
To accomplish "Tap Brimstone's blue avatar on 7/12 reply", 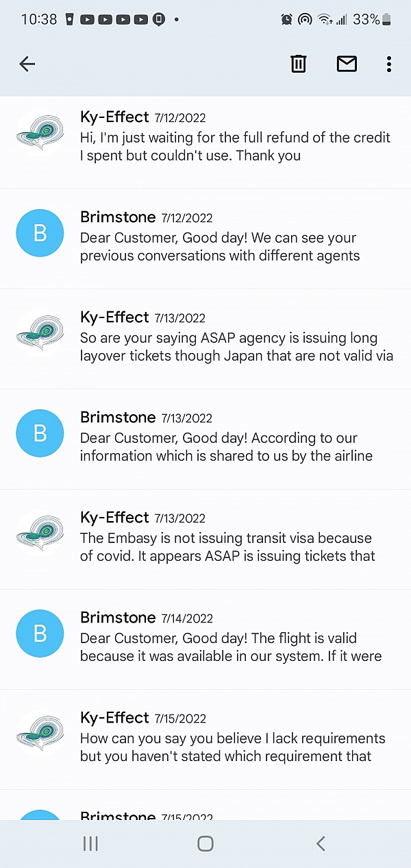I will 39,232.
